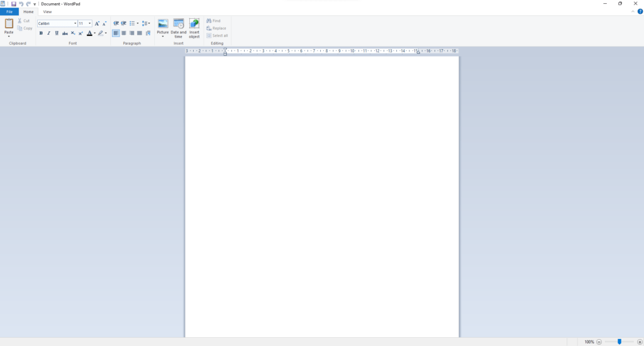The width and height of the screenshot is (644, 346).
Task: Expand the Calibri font family dropdown
Action: [x=75, y=23]
